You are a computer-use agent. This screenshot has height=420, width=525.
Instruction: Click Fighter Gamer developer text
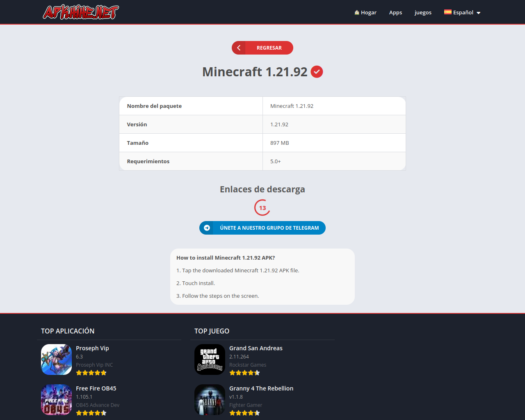[x=246, y=405]
